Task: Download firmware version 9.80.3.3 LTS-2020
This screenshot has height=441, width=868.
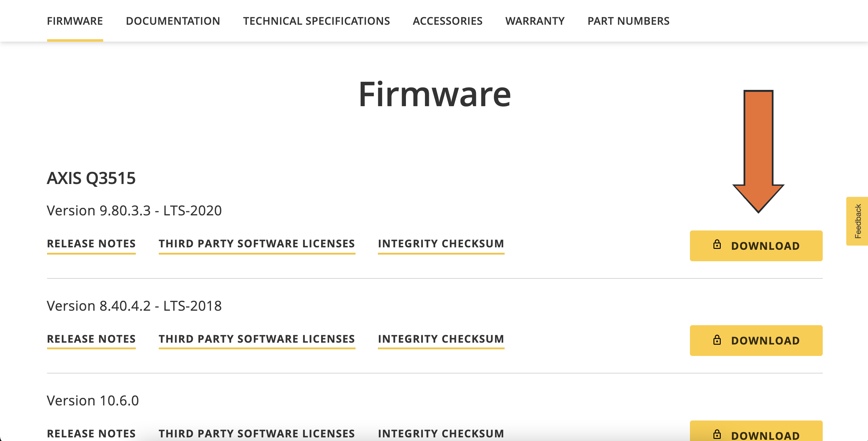Action: 756,245
